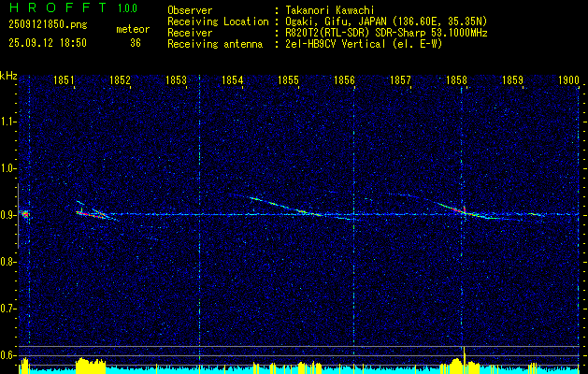The height and width of the screenshot is (374, 588).
Task: Click the filename 2509121850.png
Action: pos(48,25)
